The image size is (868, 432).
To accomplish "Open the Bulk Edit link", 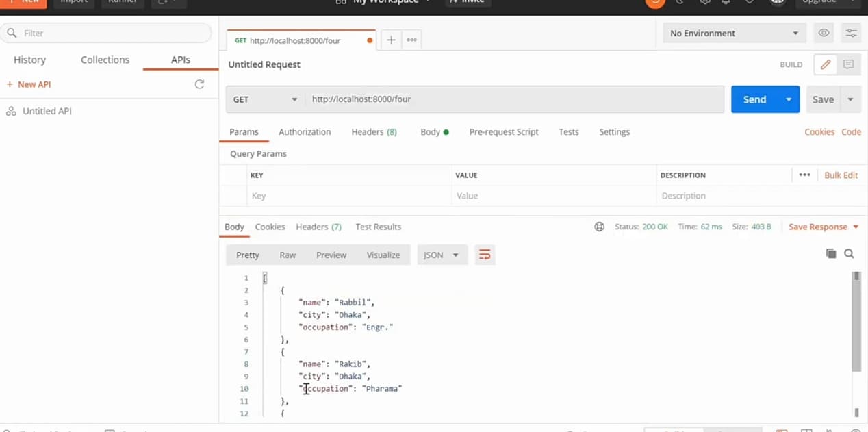I will click(841, 175).
